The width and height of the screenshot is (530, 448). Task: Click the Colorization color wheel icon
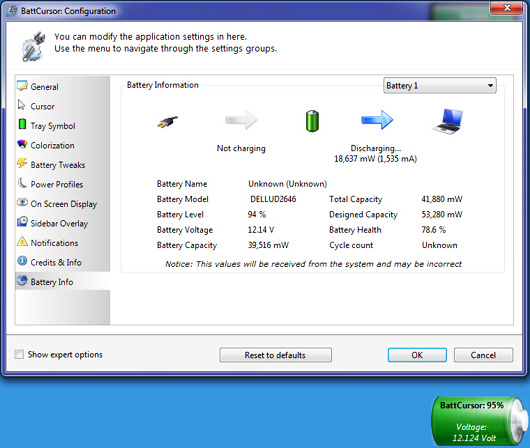22,144
